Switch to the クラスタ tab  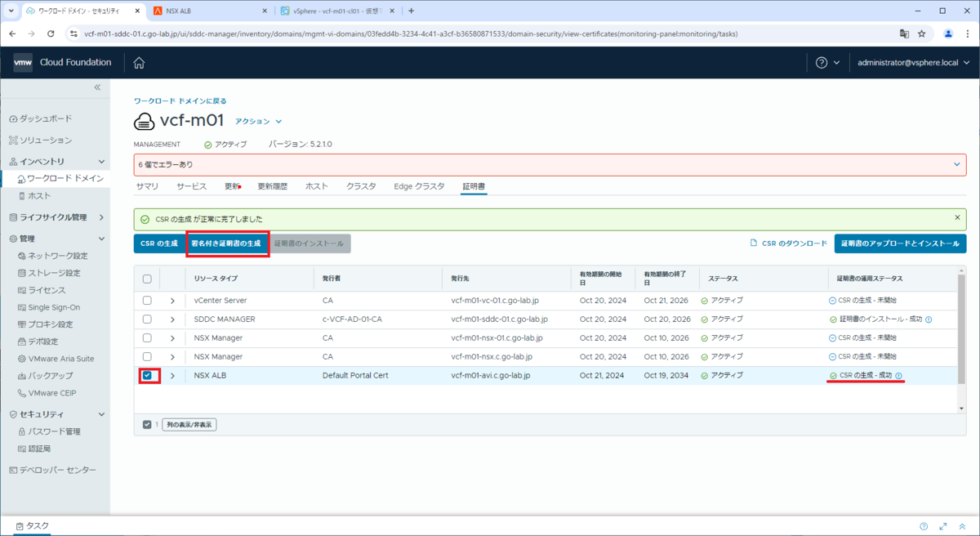(x=361, y=186)
